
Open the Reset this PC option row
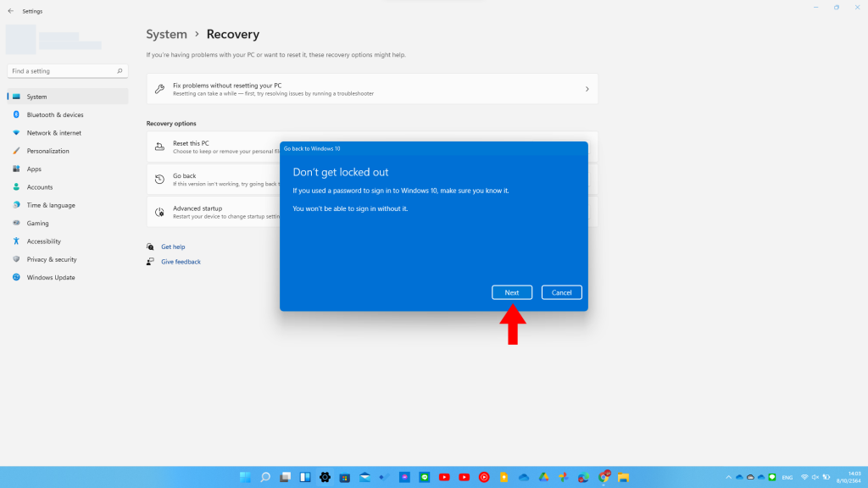pos(214,147)
